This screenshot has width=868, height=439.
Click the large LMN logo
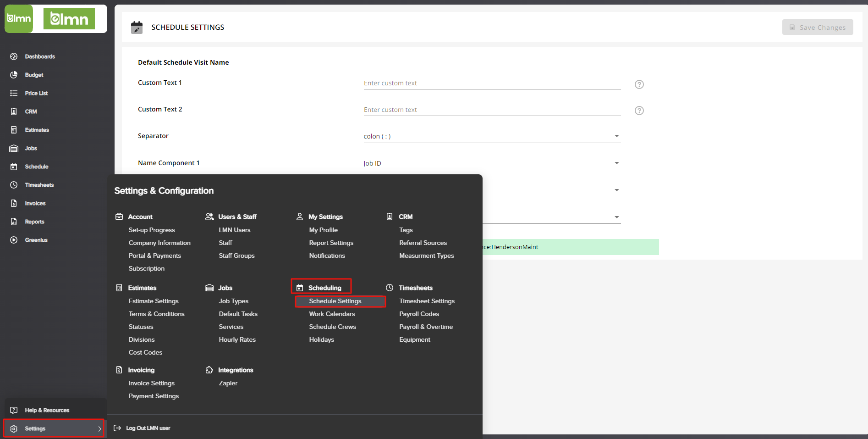tap(69, 19)
